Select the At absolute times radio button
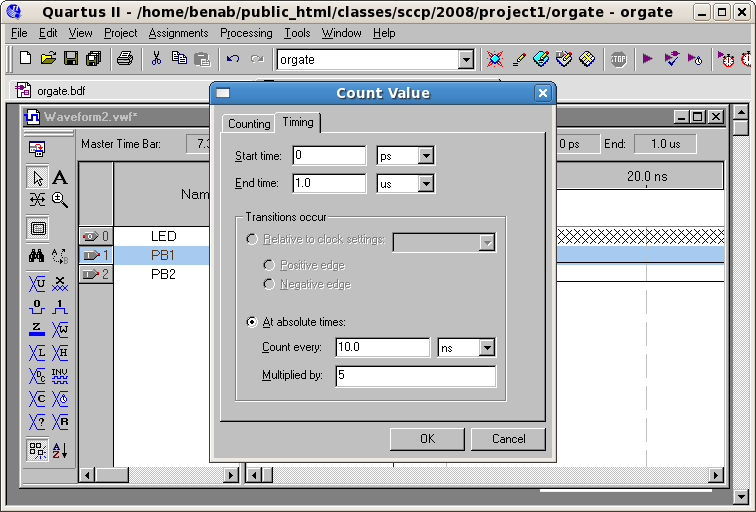Screen dimensions: 756x512 [x=252, y=322]
